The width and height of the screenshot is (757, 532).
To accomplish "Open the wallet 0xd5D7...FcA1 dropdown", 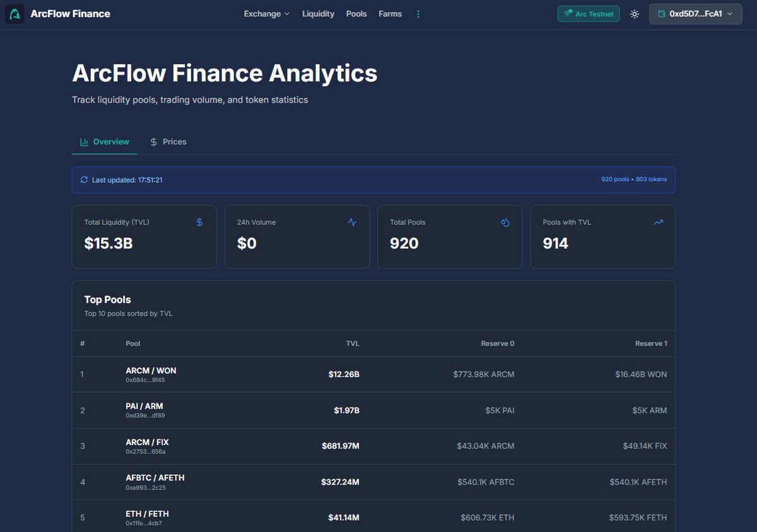I will pyautogui.click(x=695, y=14).
